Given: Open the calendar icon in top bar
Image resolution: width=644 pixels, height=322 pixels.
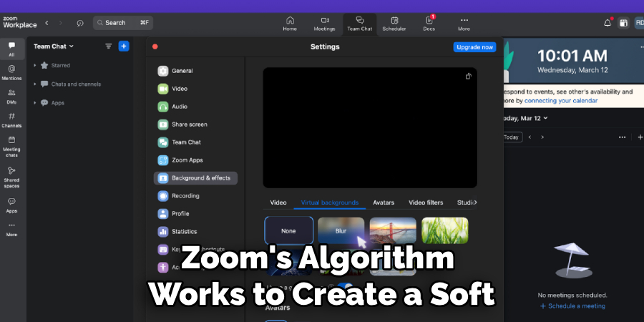Looking at the screenshot, I should 624,23.
